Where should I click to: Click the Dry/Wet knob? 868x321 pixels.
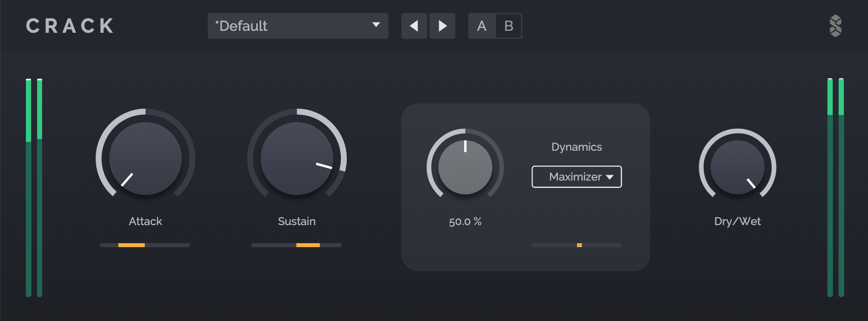tap(737, 167)
